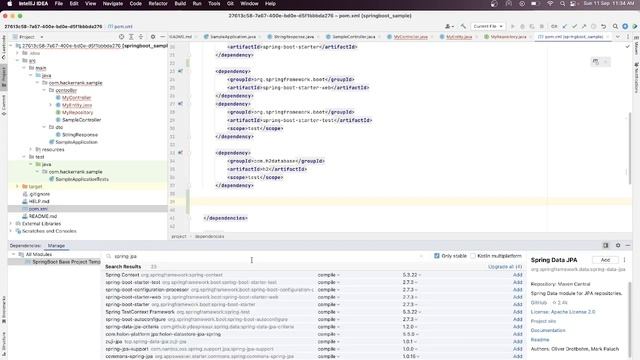640x360 pixels.
Task: Toggle Dependencies panel details pane icon
Action: click(x=606, y=245)
